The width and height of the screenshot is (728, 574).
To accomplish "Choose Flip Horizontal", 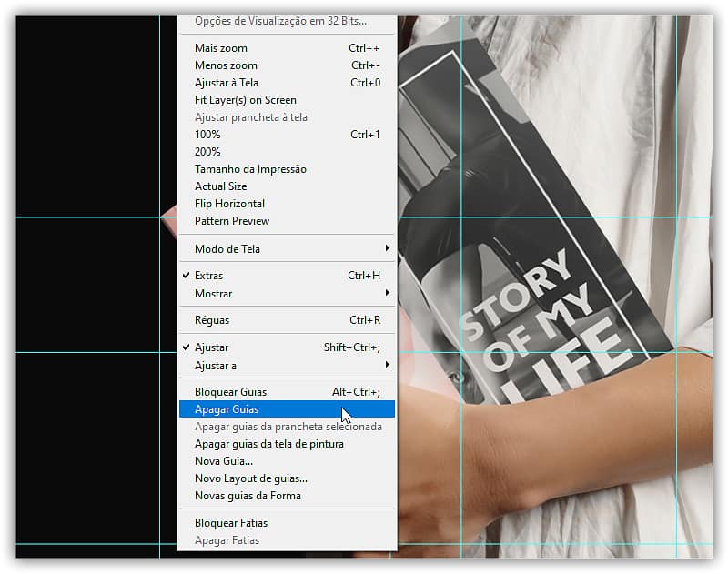I will point(287,204).
